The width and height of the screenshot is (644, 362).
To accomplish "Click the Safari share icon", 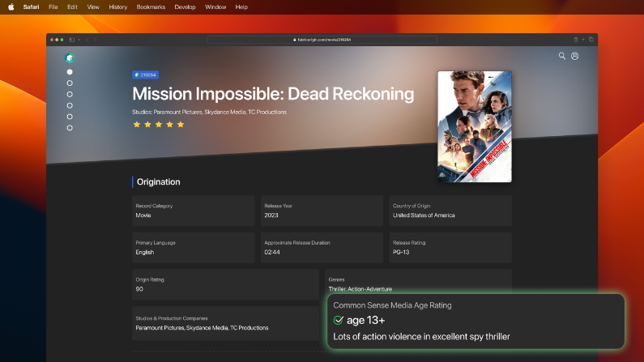I will 576,40.
